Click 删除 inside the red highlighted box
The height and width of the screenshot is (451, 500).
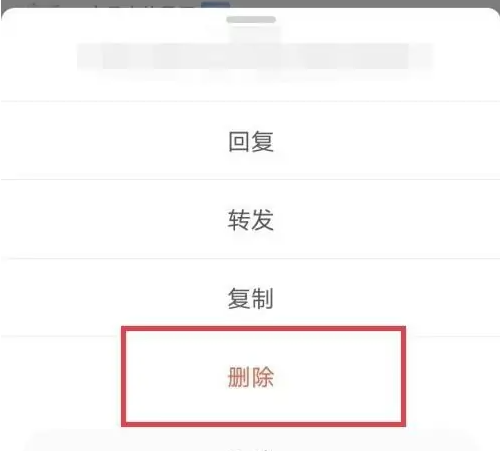(x=250, y=377)
